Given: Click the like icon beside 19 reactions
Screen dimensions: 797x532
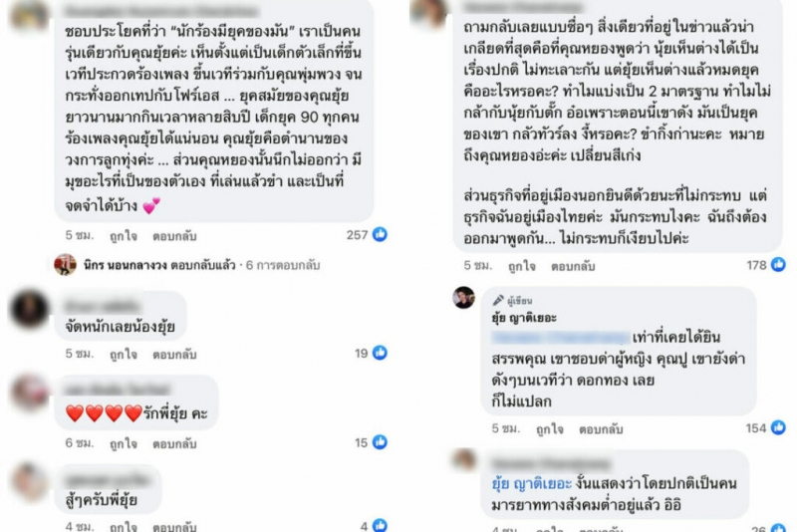Looking at the screenshot, I should [x=380, y=353].
